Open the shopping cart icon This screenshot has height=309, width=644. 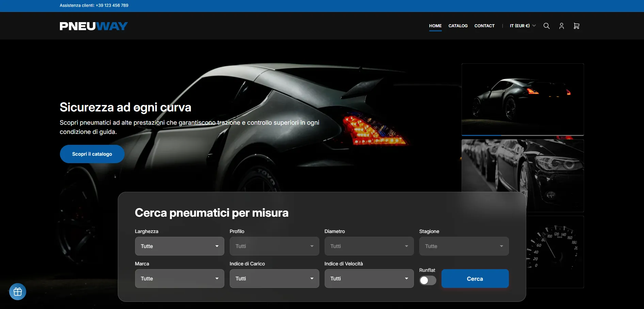[x=576, y=26]
